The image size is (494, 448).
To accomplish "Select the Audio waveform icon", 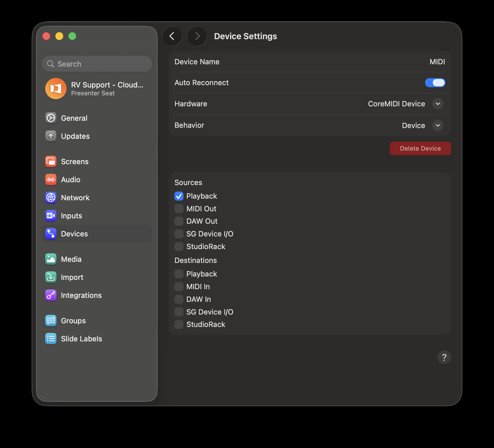I will (51, 179).
